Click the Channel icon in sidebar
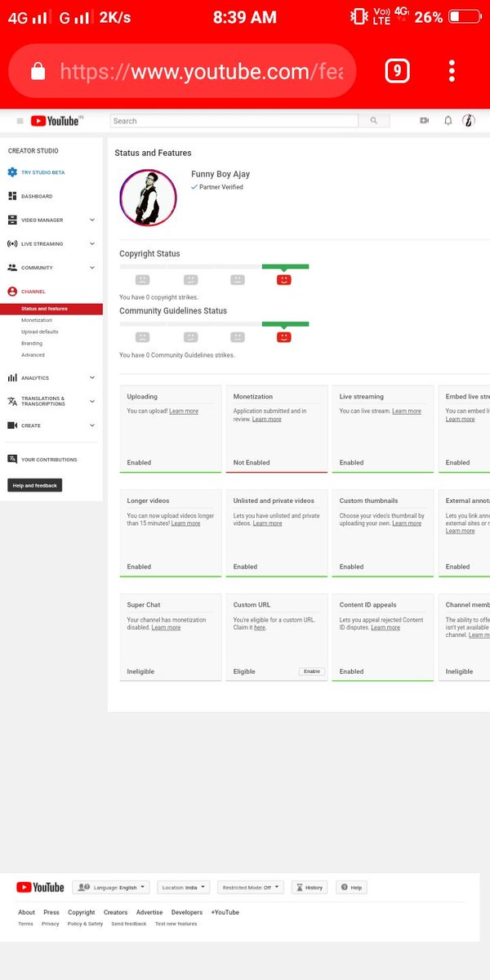The width and height of the screenshot is (490, 980). click(x=12, y=292)
